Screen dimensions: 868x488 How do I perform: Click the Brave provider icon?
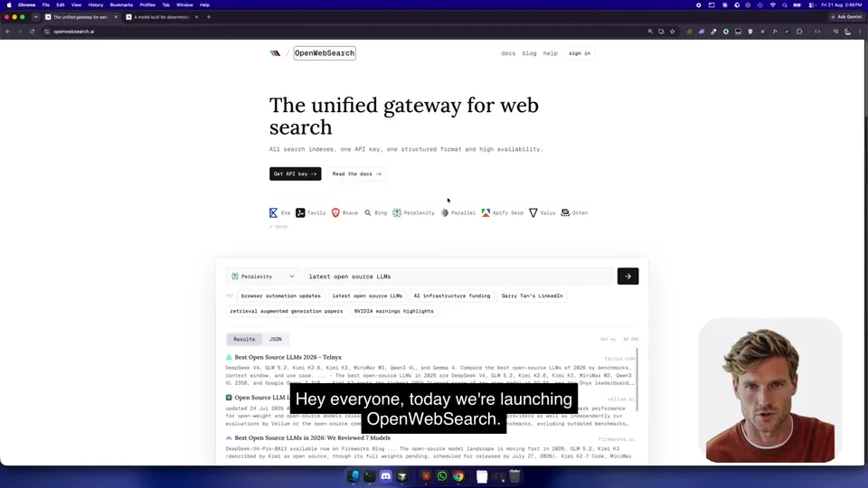(335, 212)
